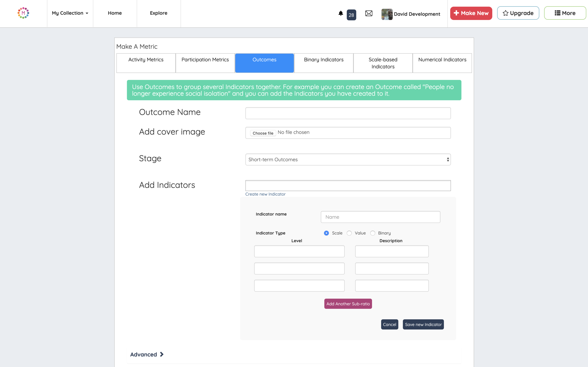Click the 28 notification count badge
This screenshot has height=367, width=588.
pos(351,15)
